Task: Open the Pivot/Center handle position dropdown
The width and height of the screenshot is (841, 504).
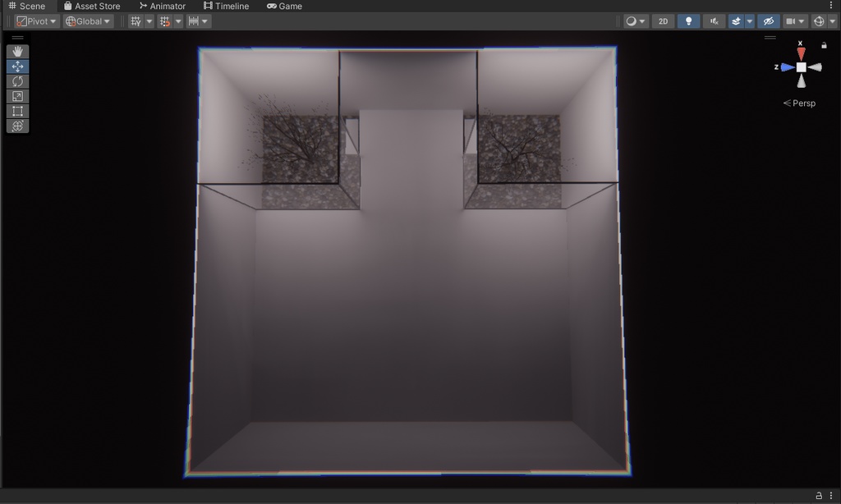Action: coord(36,21)
